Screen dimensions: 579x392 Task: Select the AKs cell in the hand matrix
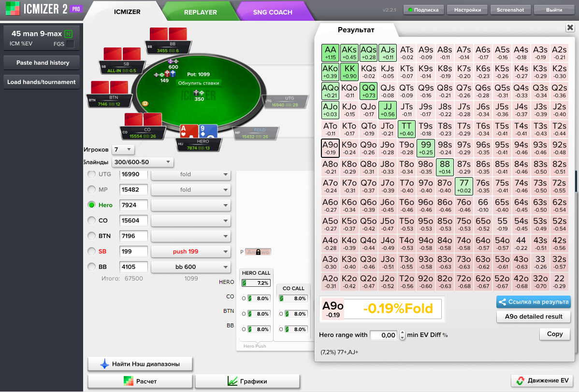(349, 53)
